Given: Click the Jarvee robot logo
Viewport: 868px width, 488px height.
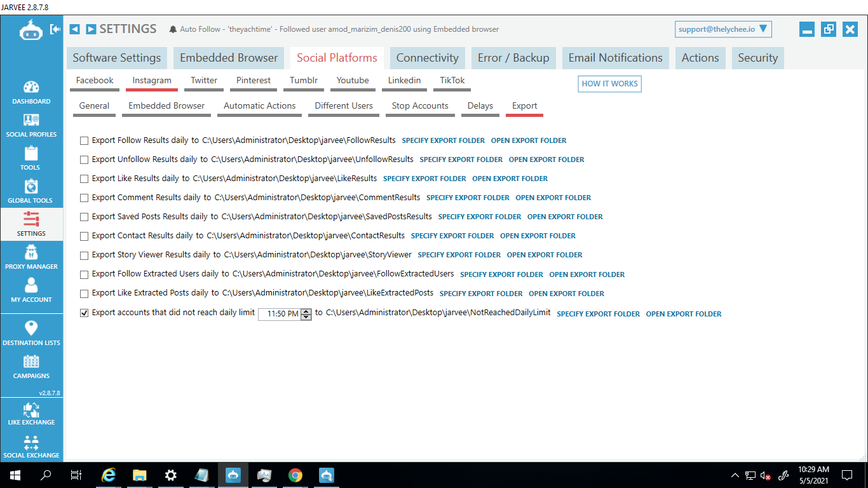Looking at the screenshot, I should [x=31, y=30].
